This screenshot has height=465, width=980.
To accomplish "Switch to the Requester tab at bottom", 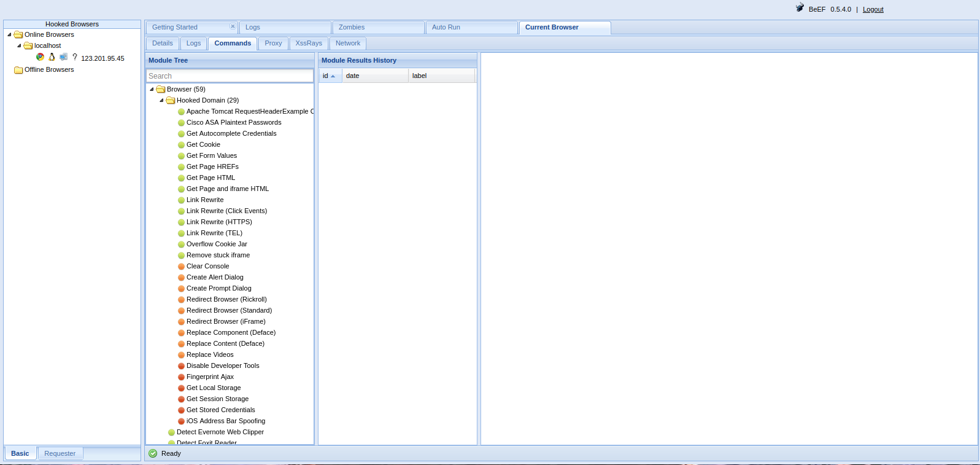I will [x=60, y=453].
